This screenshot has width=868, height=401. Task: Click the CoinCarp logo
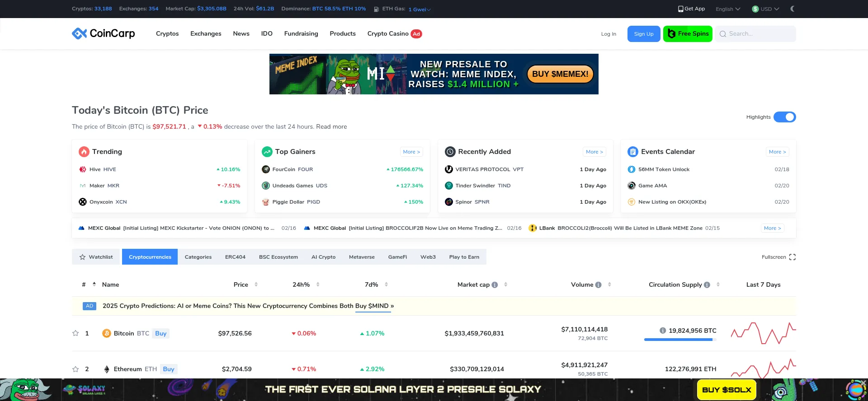click(x=104, y=33)
